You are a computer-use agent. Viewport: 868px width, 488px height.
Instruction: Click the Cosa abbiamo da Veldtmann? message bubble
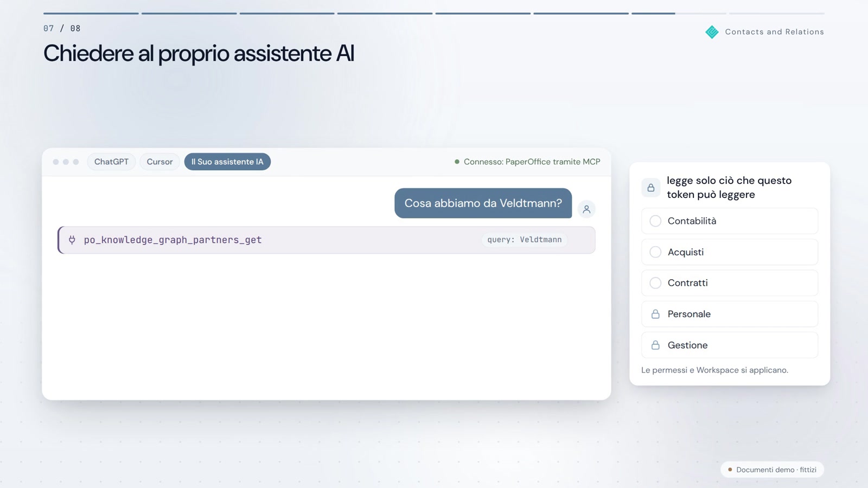[x=483, y=203]
